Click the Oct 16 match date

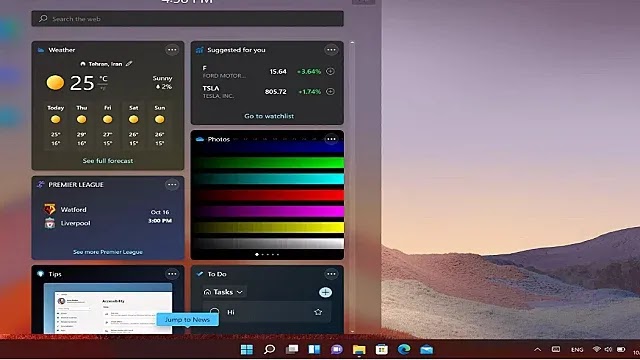160,212
